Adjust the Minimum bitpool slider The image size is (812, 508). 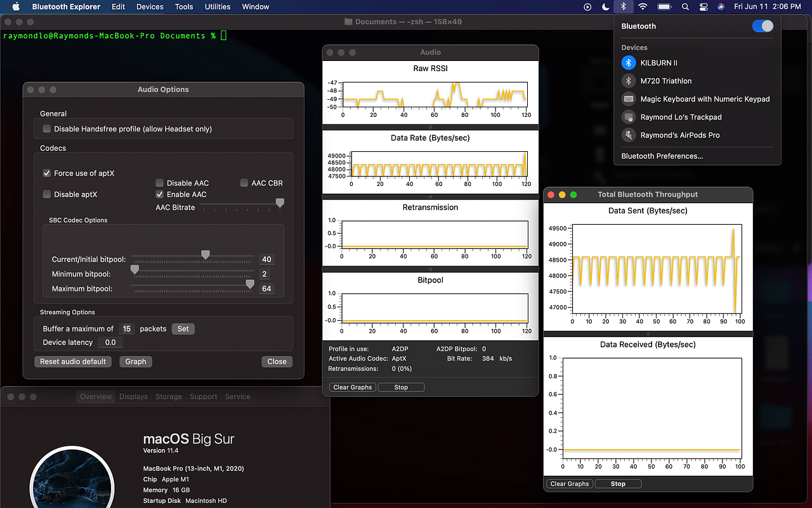tap(134, 269)
